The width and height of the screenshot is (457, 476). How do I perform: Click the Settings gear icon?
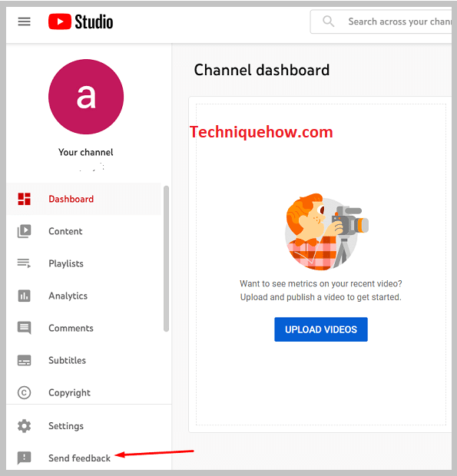coord(25,426)
